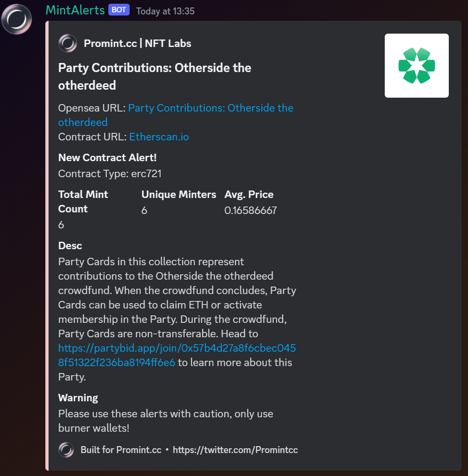Click the embed title Party Contributions heading
The image size is (468, 476).
pos(155,76)
